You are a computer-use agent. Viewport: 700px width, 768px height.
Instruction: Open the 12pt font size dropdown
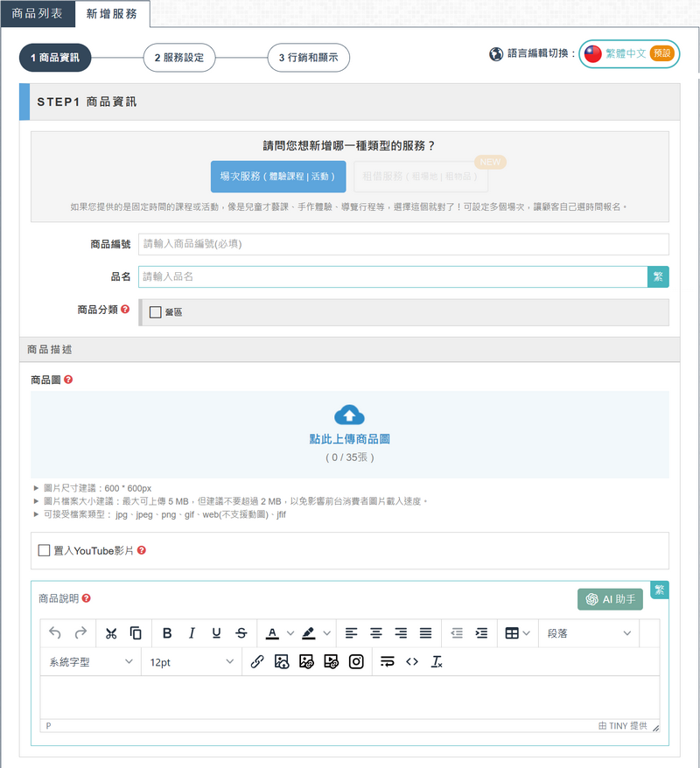pos(191,662)
